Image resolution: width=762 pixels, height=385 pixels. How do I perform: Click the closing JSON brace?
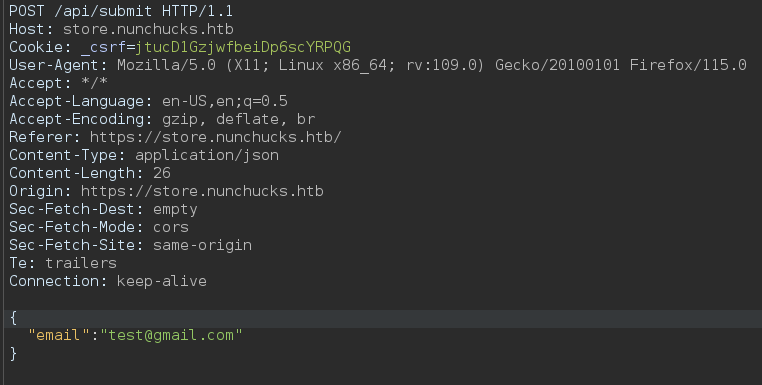tap(13, 353)
